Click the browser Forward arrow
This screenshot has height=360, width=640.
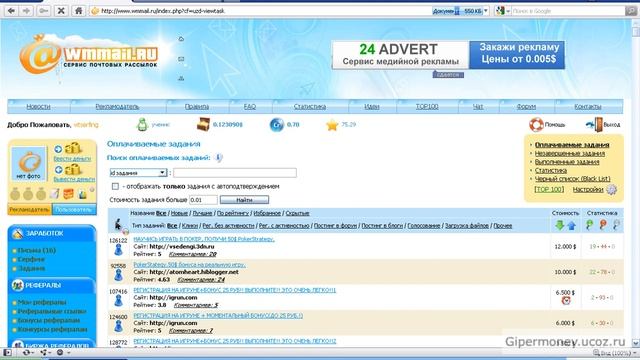(x=27, y=11)
